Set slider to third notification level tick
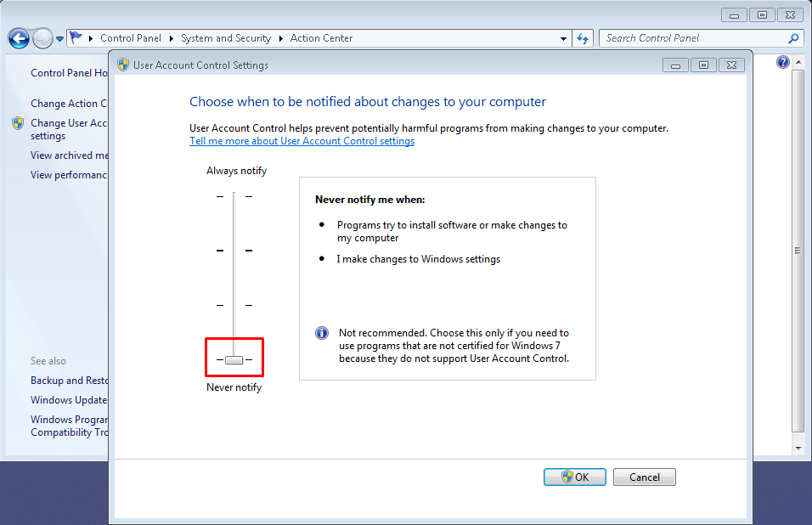 [x=234, y=306]
